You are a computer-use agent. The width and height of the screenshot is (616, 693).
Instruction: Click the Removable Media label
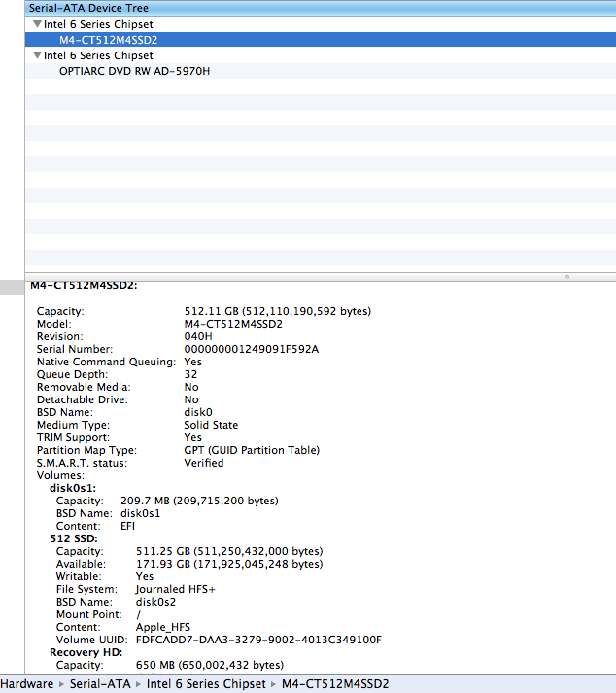[84, 387]
